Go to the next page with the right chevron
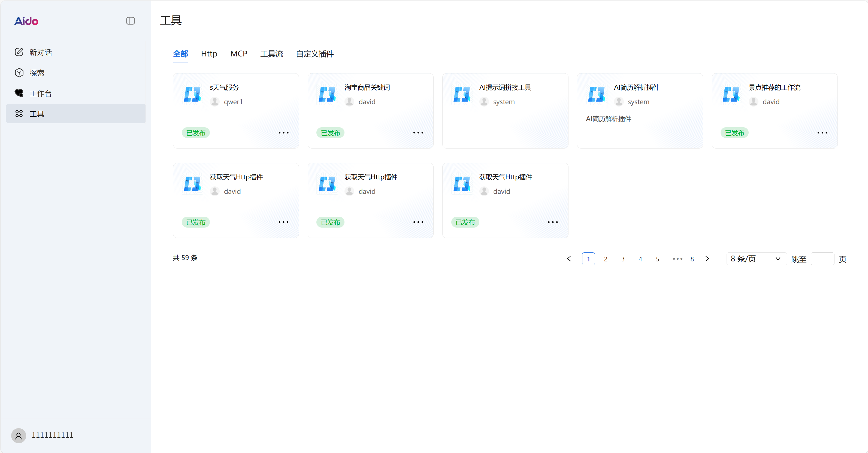The width and height of the screenshot is (868, 453). [x=707, y=259]
